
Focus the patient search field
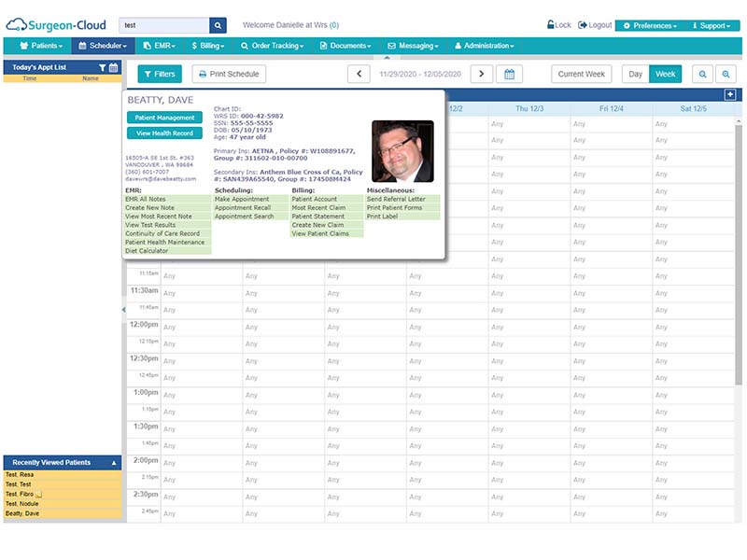(164, 25)
